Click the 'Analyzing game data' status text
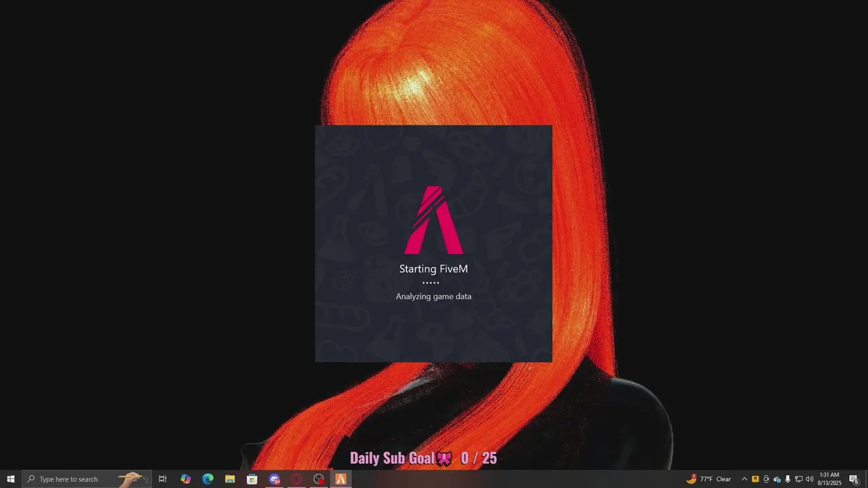The width and height of the screenshot is (868, 488). [x=433, y=296]
